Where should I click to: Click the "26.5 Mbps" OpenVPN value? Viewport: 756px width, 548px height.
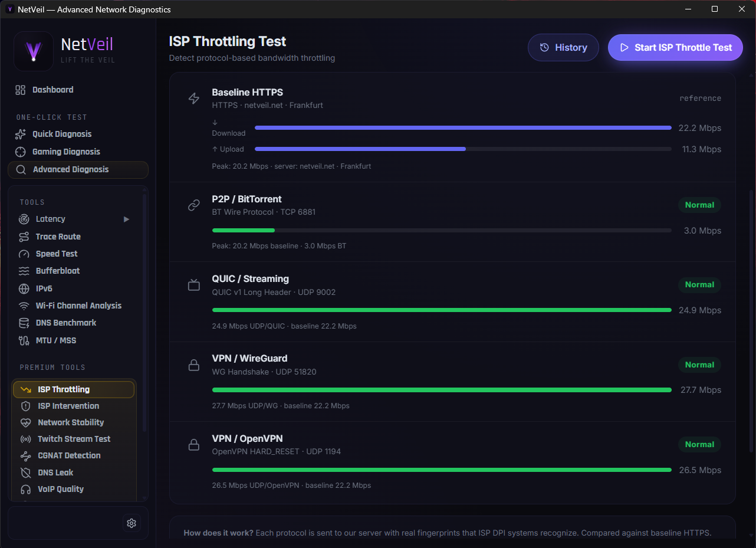[x=700, y=470]
